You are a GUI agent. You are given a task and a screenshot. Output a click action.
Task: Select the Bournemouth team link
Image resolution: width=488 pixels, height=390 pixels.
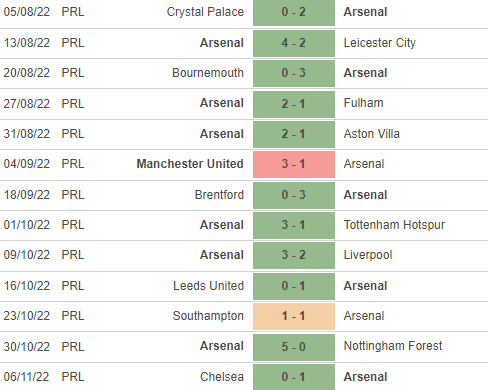tap(208, 73)
